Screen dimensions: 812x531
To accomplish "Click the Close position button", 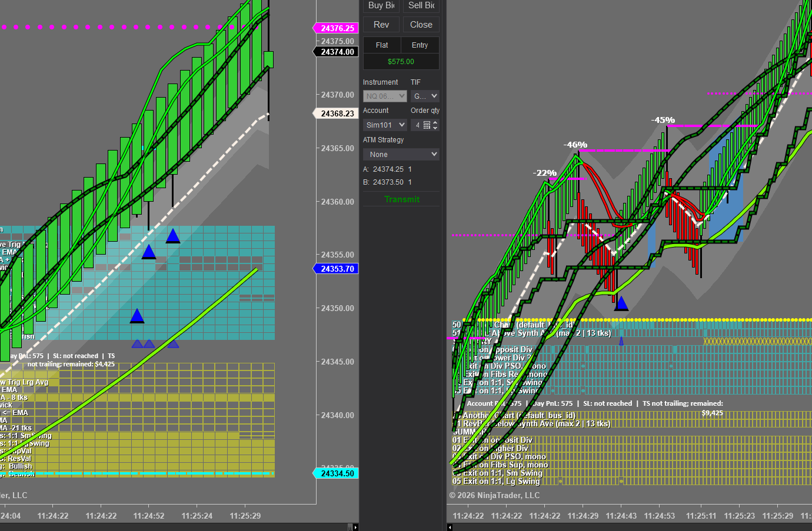I will tap(421, 25).
